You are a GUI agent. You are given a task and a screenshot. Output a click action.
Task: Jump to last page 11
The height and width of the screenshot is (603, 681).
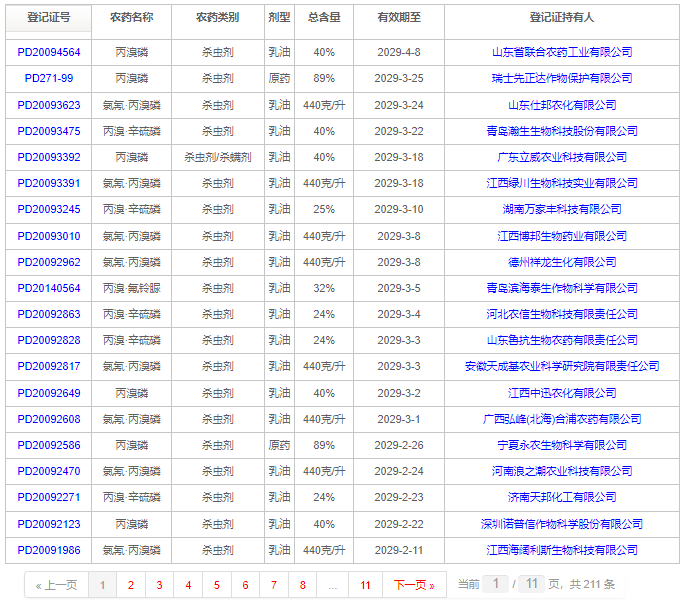click(x=365, y=585)
